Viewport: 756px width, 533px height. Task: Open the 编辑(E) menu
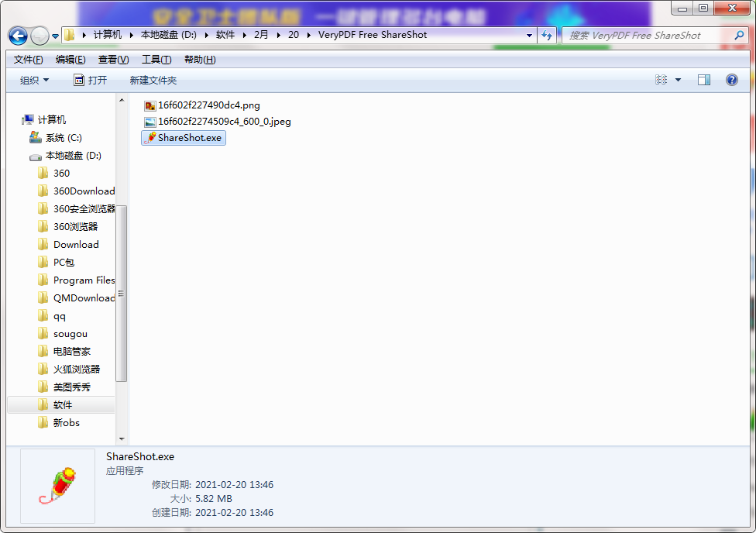(x=70, y=60)
